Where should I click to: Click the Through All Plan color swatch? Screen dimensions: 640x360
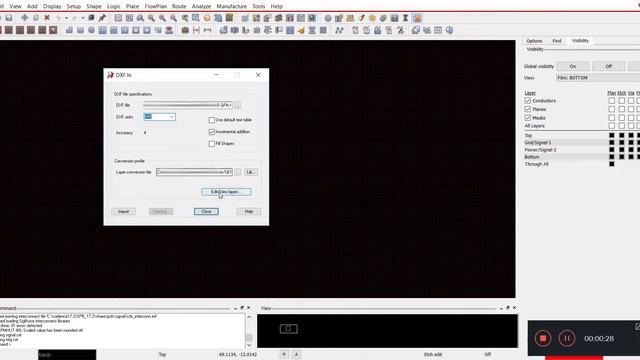tap(611, 164)
